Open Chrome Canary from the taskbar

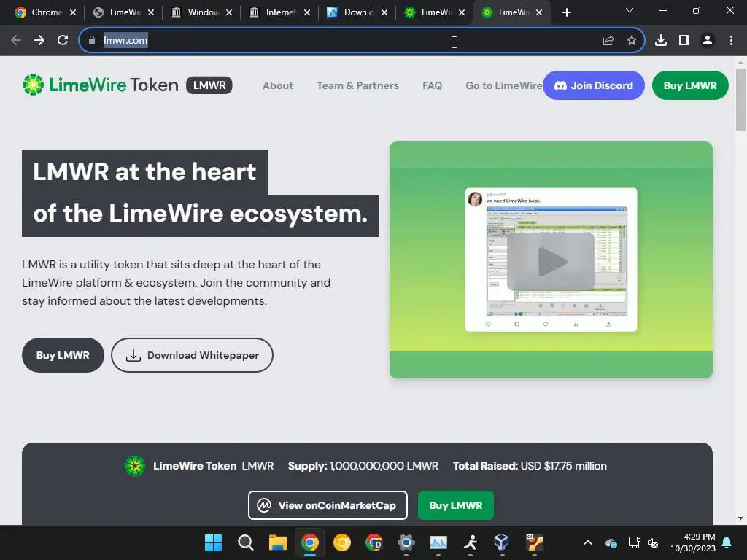(x=342, y=542)
